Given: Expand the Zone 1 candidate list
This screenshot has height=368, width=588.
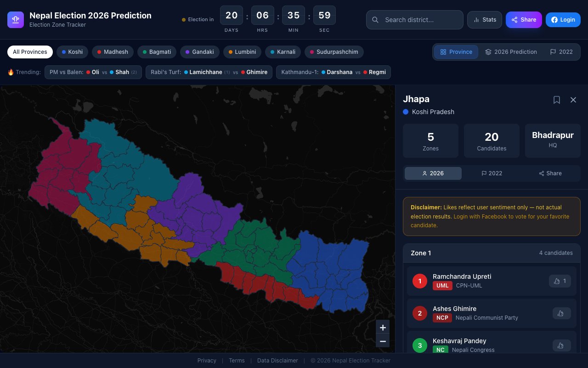Looking at the screenshot, I should 492,253.
